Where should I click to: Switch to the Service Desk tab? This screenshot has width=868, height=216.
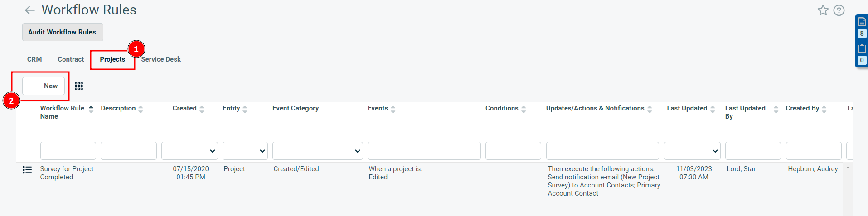(161, 59)
